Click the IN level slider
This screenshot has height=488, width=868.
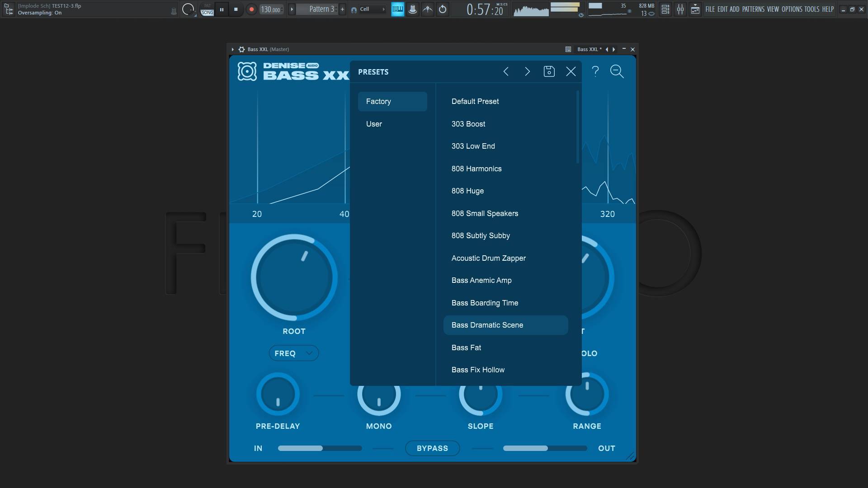click(x=320, y=448)
